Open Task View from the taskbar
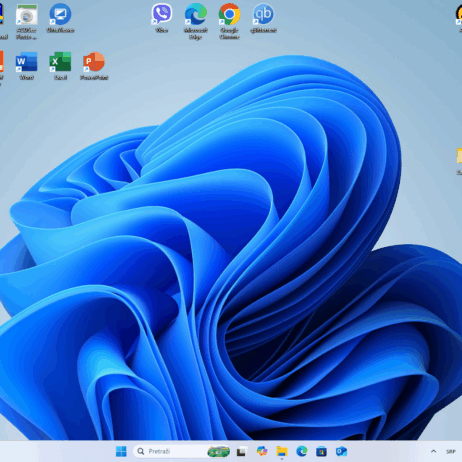 point(242,451)
